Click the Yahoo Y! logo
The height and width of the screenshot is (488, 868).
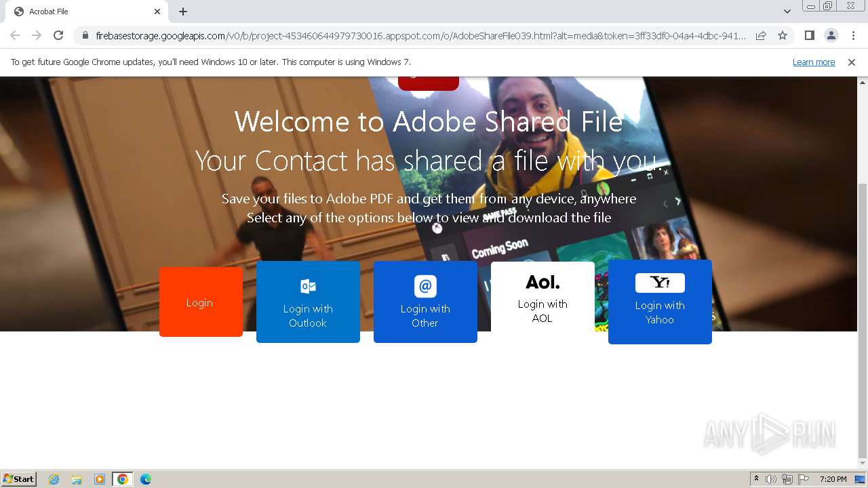(x=660, y=283)
